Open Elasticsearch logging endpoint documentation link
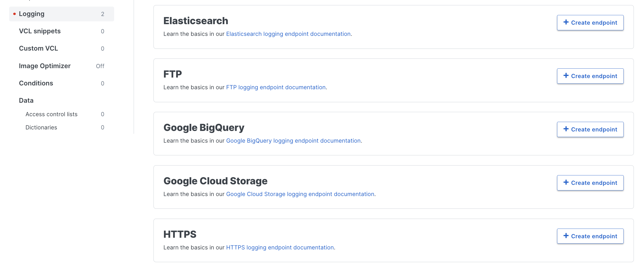This screenshot has height=269, width=644. pos(288,34)
